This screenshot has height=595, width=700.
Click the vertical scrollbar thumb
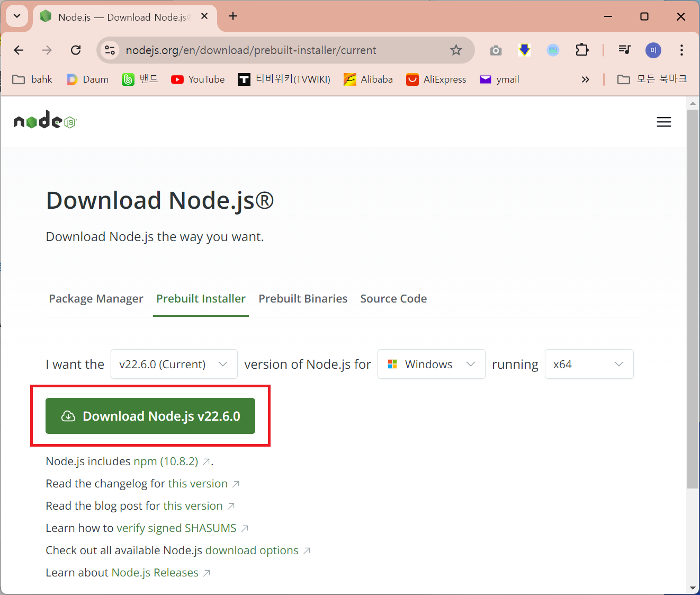click(693, 299)
